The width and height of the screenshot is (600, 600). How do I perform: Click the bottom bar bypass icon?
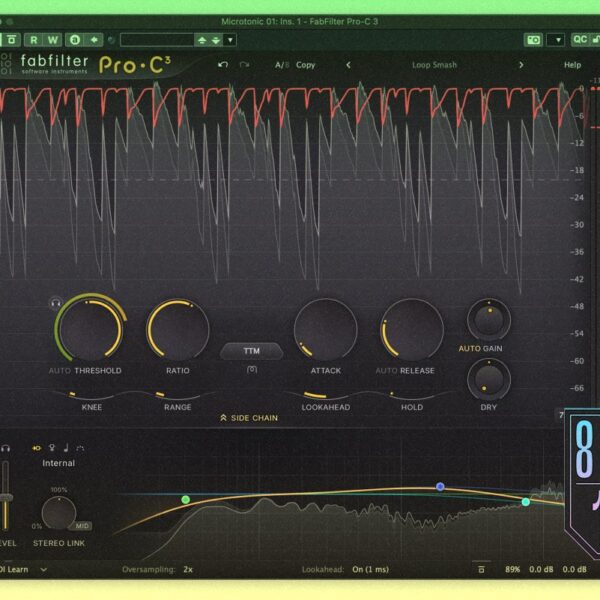point(481,569)
